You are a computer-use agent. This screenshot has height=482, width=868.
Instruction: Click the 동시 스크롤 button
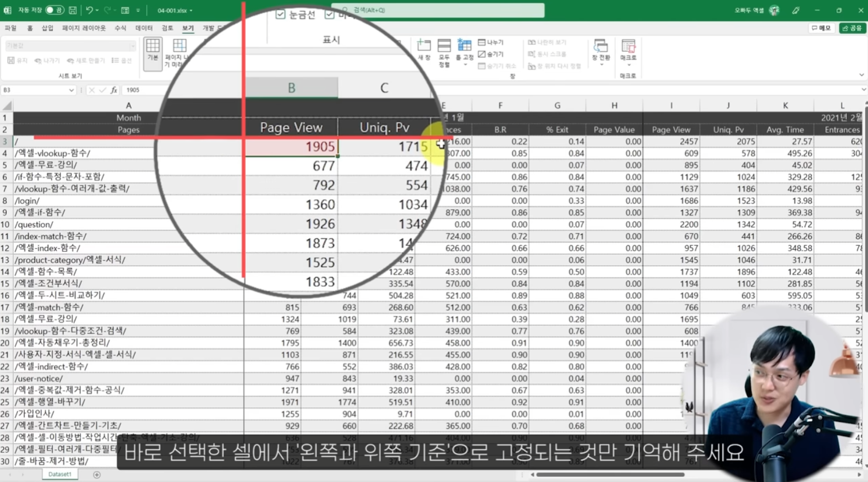pos(547,54)
